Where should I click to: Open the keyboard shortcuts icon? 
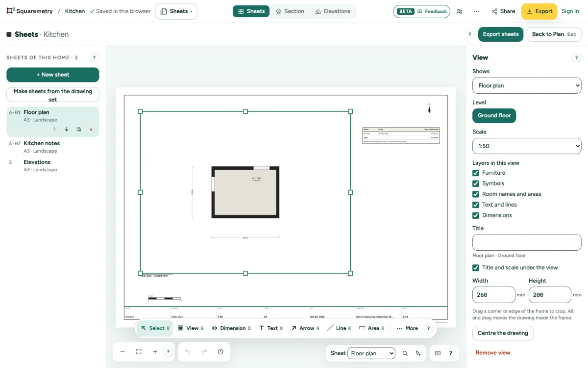point(438,353)
